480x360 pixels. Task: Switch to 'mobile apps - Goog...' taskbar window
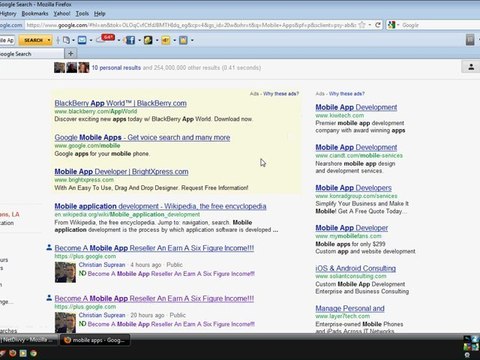tap(95, 340)
